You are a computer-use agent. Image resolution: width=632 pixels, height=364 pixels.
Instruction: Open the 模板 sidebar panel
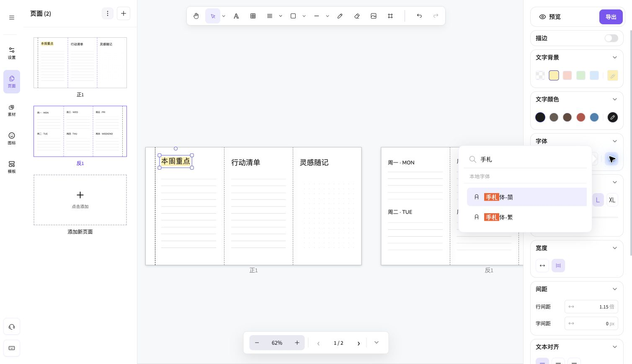(12, 167)
